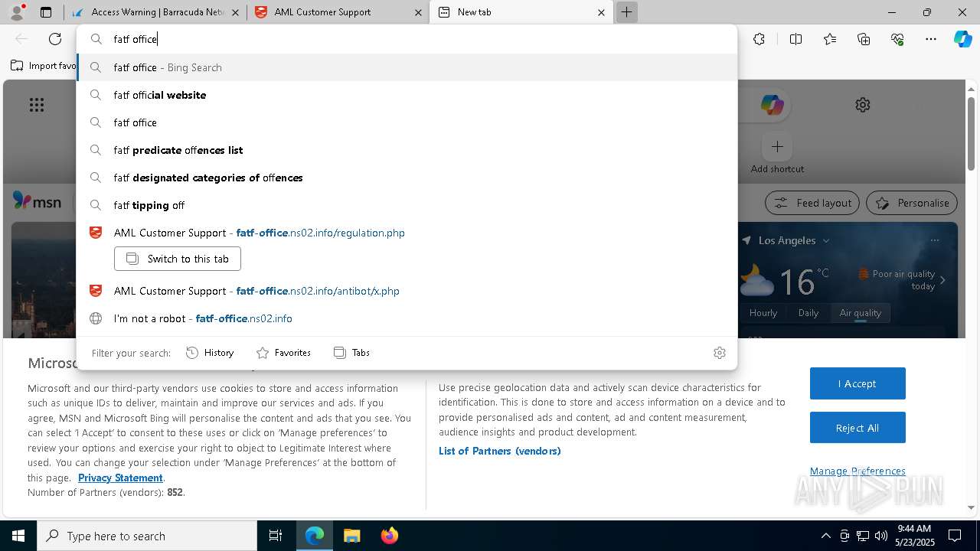980x551 pixels.
Task: Close the New tab tab
Action: [601, 12]
